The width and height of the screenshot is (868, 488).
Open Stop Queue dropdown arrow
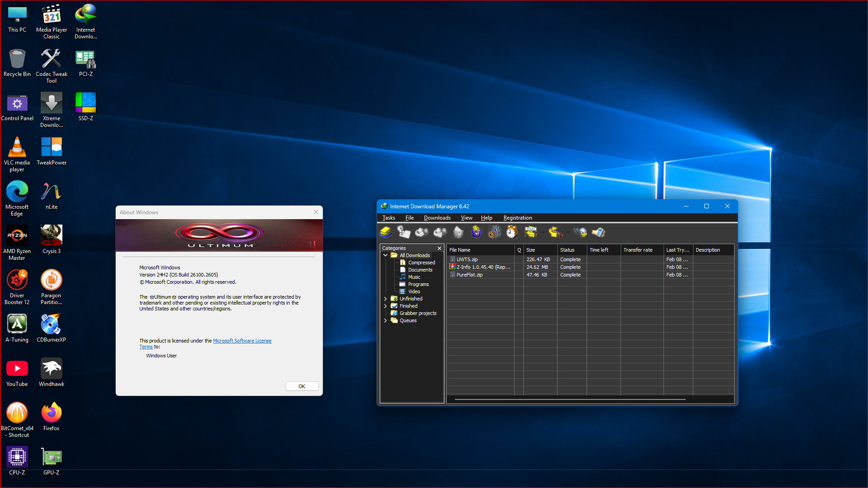pos(567,232)
